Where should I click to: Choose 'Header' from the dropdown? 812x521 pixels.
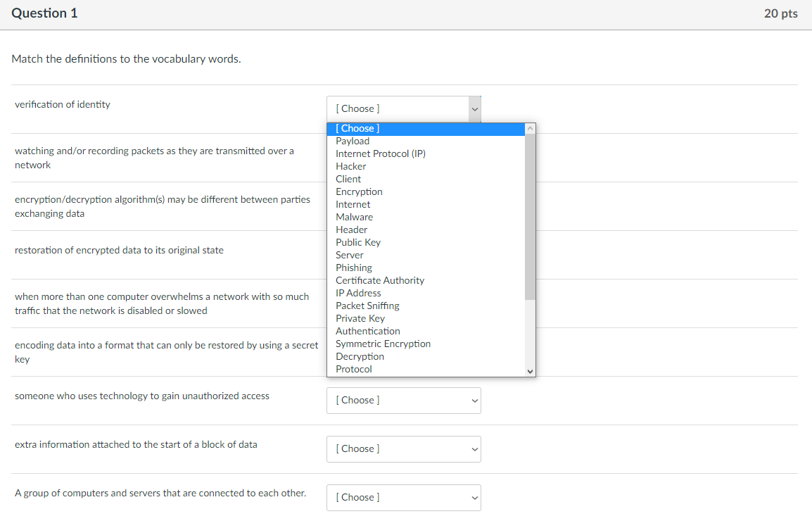coord(426,230)
